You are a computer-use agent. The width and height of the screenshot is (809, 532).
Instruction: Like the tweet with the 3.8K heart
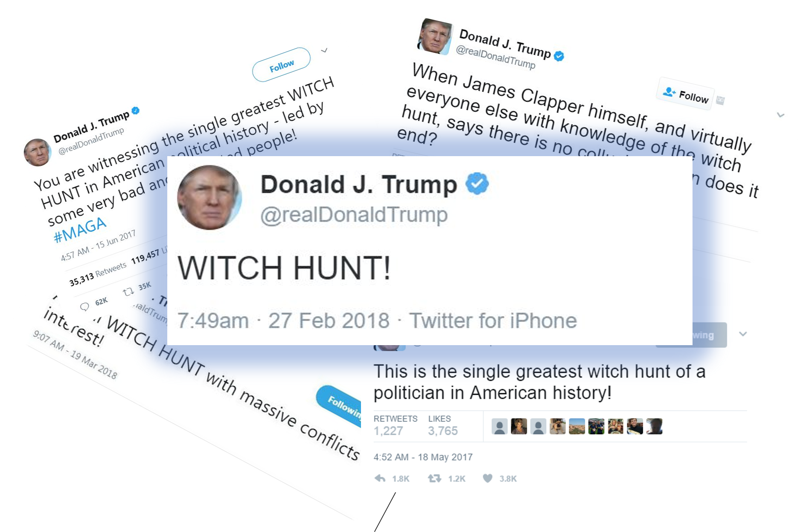tap(487, 478)
